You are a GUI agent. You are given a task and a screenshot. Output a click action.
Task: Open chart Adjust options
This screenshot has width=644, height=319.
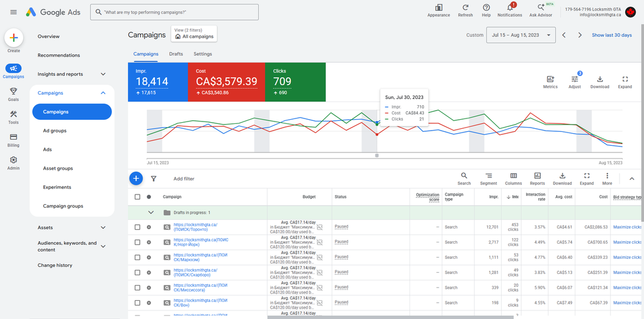pos(575,82)
